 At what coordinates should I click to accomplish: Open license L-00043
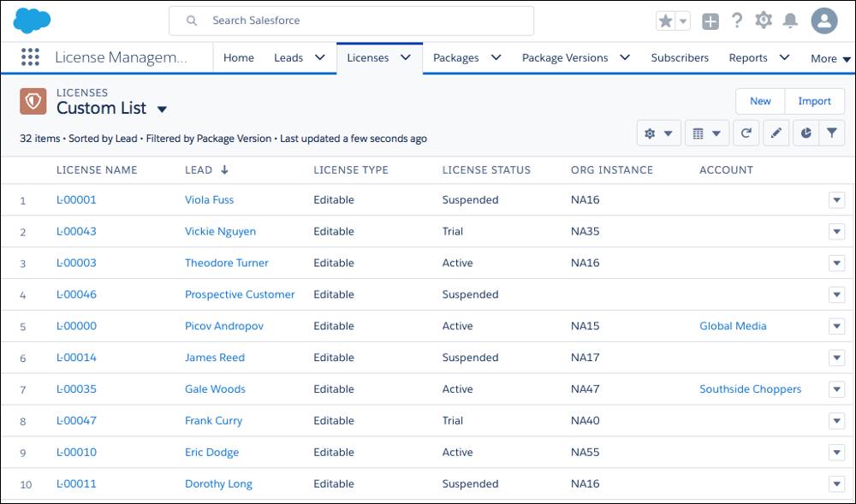[76, 231]
